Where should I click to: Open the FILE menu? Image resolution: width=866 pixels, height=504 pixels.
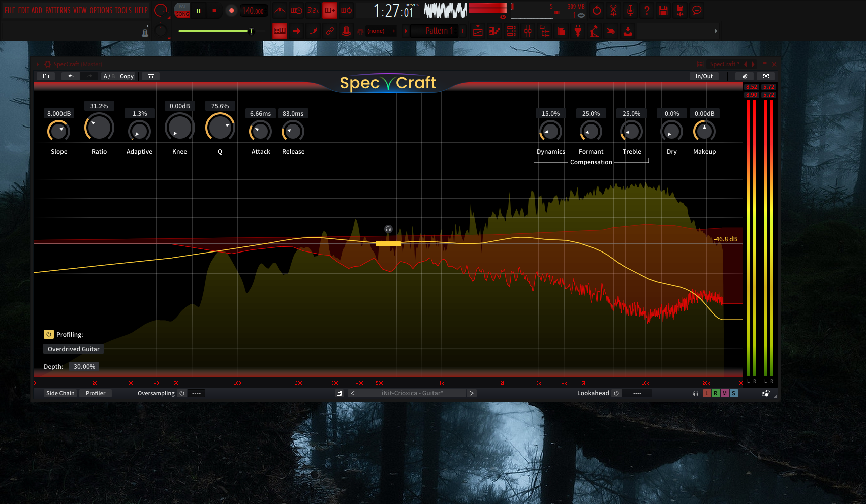pyautogui.click(x=10, y=10)
